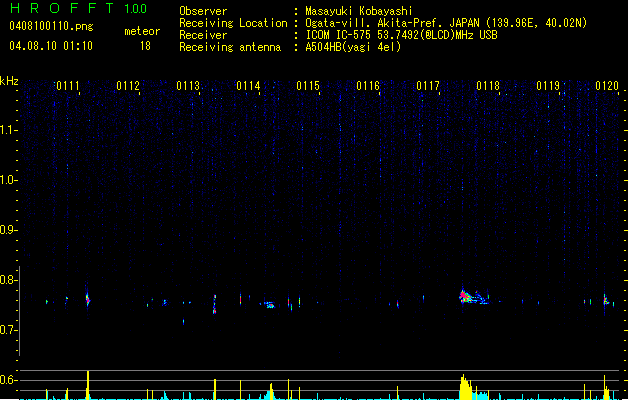Click the 0119 time marker

548,86
